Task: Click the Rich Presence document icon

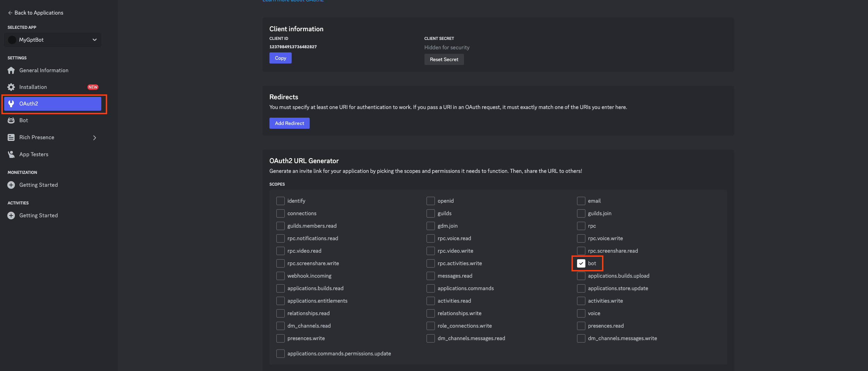Action: pos(11,137)
